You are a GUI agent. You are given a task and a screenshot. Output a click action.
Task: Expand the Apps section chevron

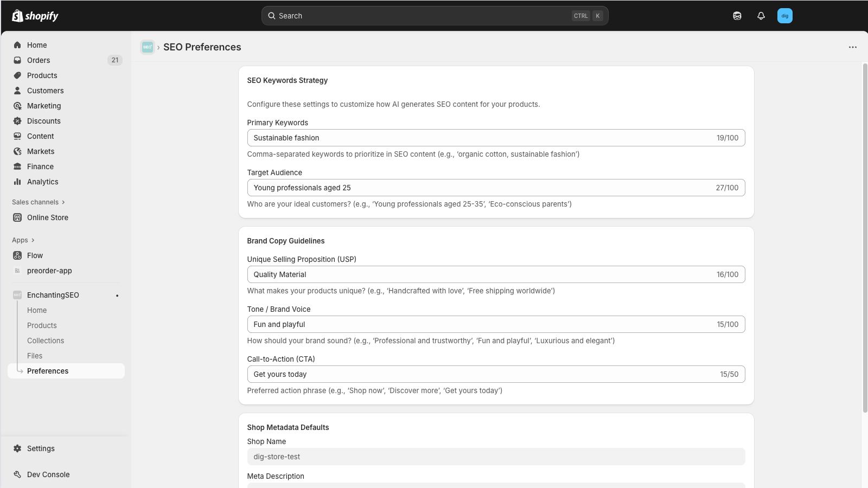pos(33,240)
